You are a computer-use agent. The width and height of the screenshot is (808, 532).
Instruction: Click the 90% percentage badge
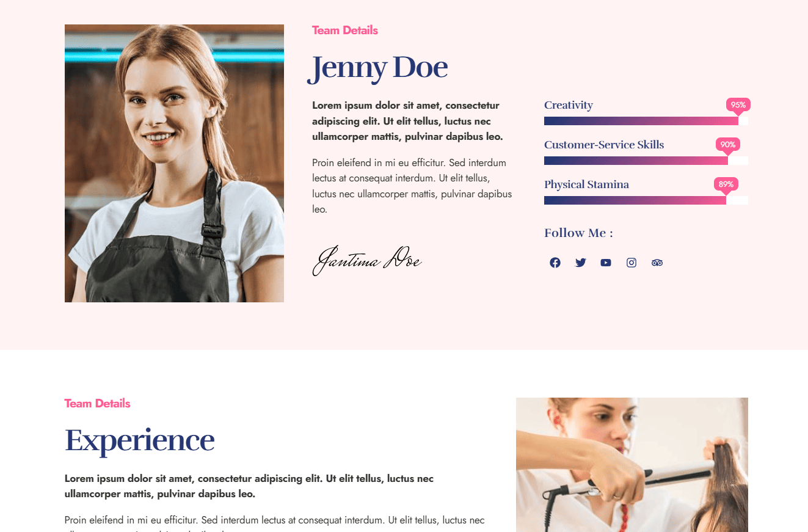[x=728, y=145]
